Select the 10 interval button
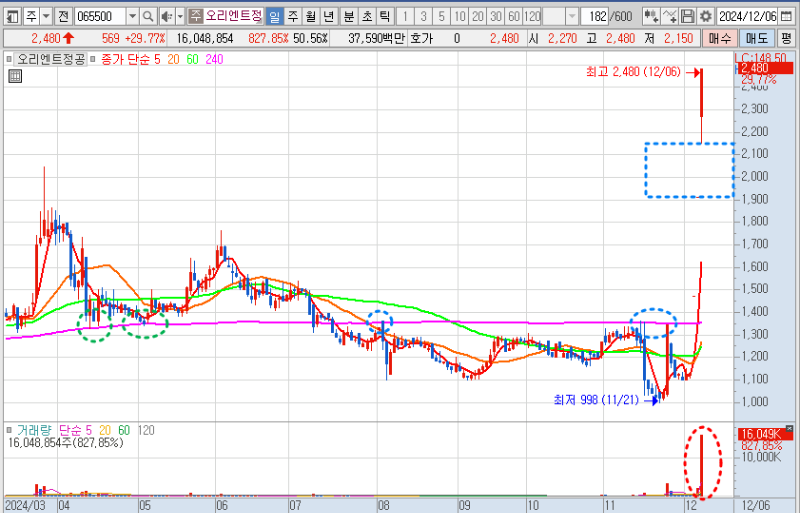This screenshot has width=800, height=513. point(460,17)
